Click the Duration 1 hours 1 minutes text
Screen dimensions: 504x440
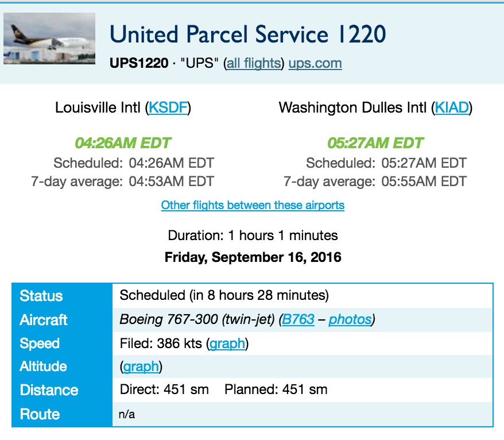coord(253,236)
